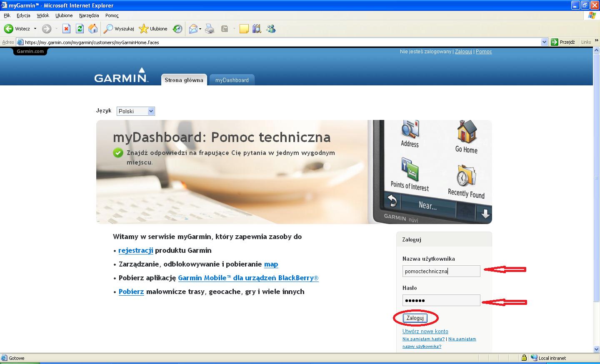Screen dimensions: 600x364
Task: Open the Wstecz history dropdown arrow
Action: click(35, 29)
